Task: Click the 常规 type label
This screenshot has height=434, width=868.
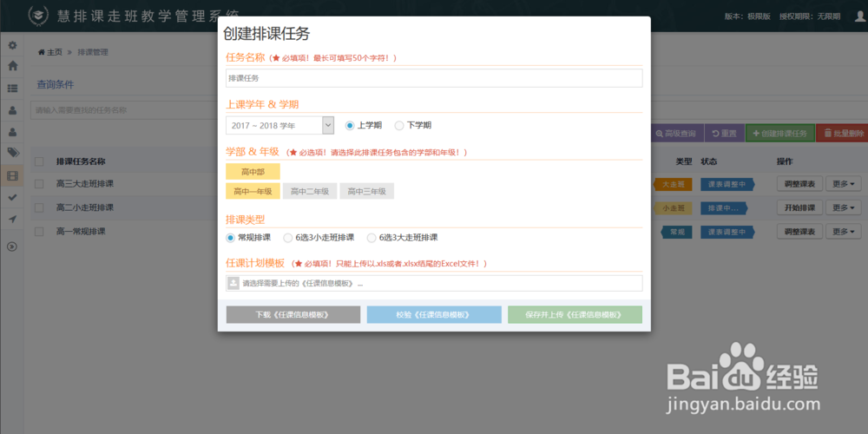Action: (x=677, y=232)
